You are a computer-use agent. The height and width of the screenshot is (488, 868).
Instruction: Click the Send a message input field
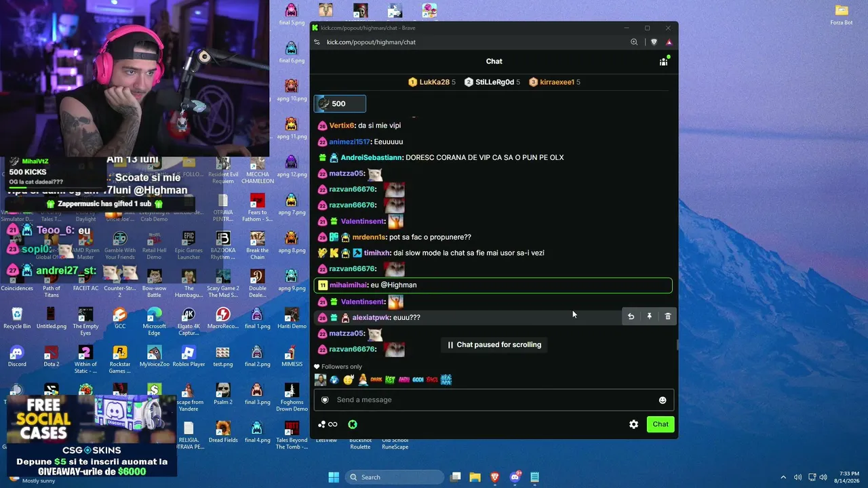494,400
